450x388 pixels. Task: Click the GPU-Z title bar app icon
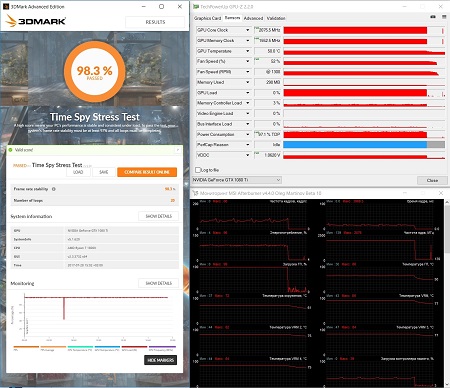[x=196, y=7]
